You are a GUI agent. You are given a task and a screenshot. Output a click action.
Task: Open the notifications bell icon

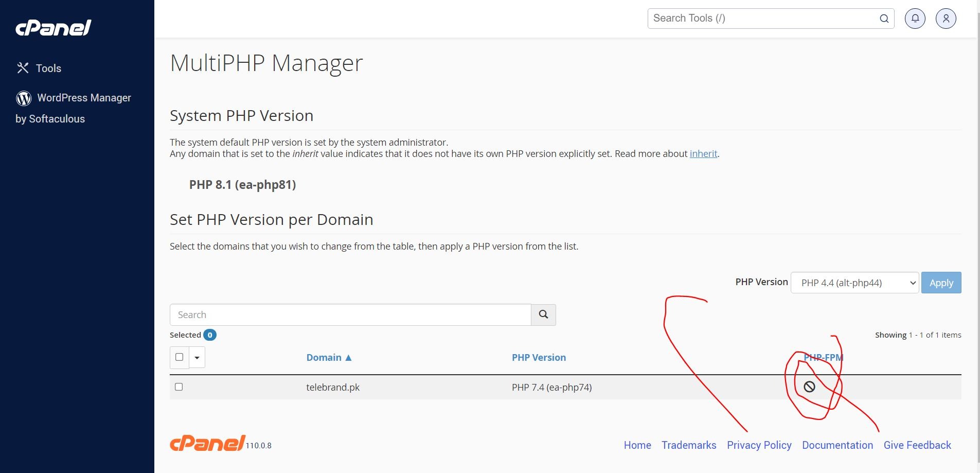coord(915,19)
